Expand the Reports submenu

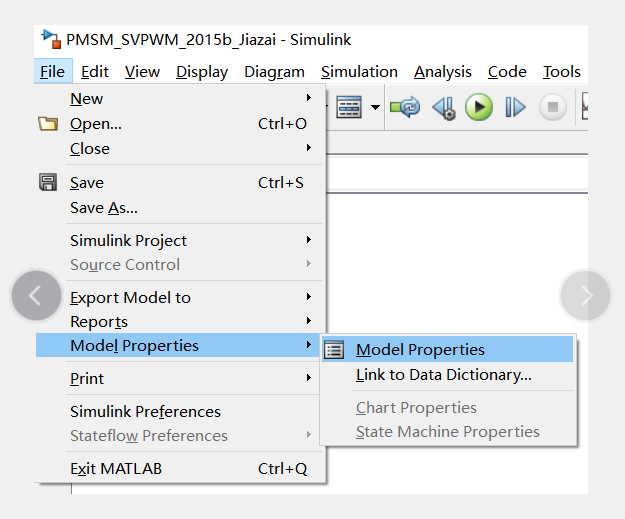click(181, 321)
